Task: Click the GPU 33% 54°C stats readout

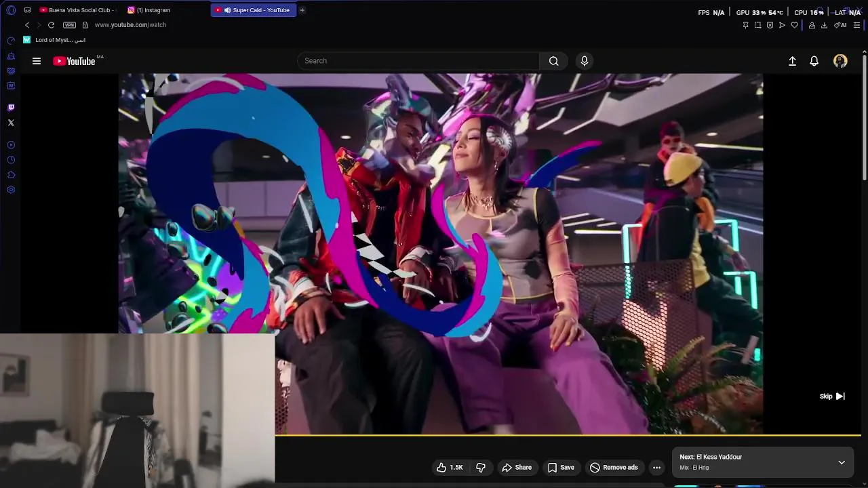Action: [x=759, y=12]
